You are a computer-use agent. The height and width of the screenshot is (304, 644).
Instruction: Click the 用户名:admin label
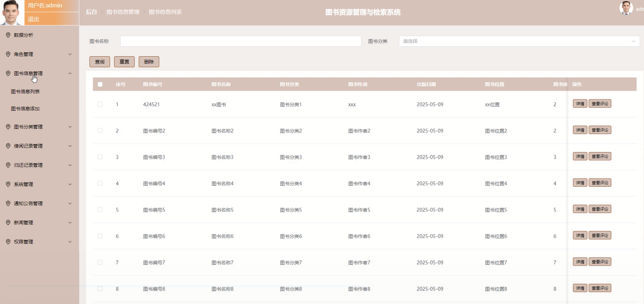pos(45,5)
